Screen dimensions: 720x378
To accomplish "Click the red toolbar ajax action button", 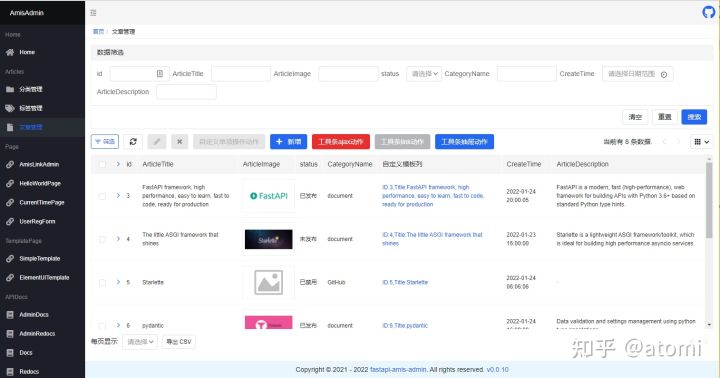I will pyautogui.click(x=341, y=141).
